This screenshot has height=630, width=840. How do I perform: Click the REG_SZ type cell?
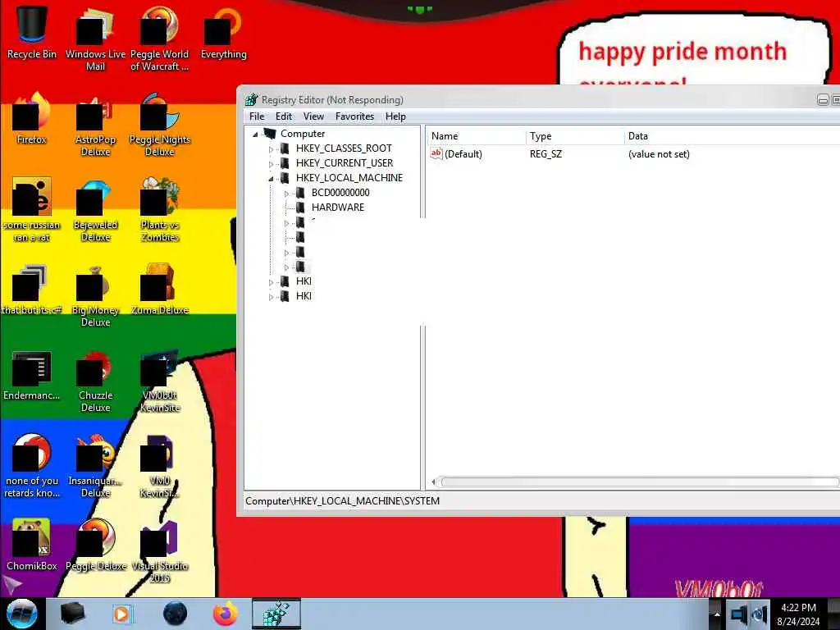point(546,154)
